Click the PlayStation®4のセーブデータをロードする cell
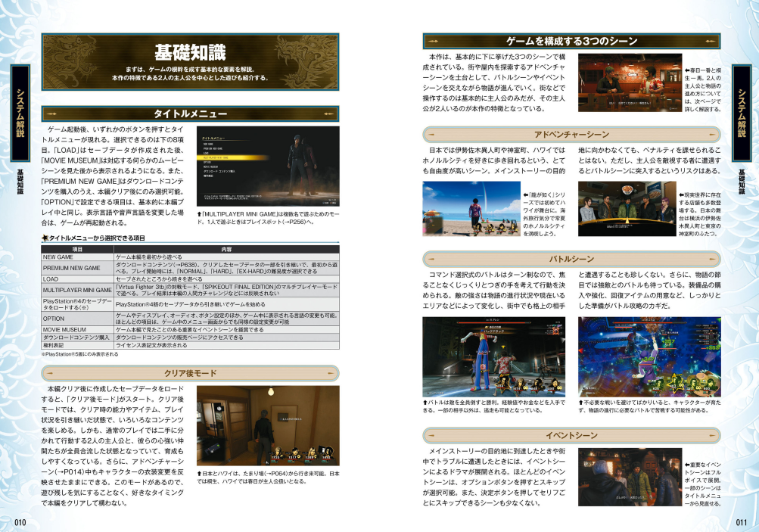Image resolution: width=759 pixels, height=532 pixels. (x=77, y=304)
